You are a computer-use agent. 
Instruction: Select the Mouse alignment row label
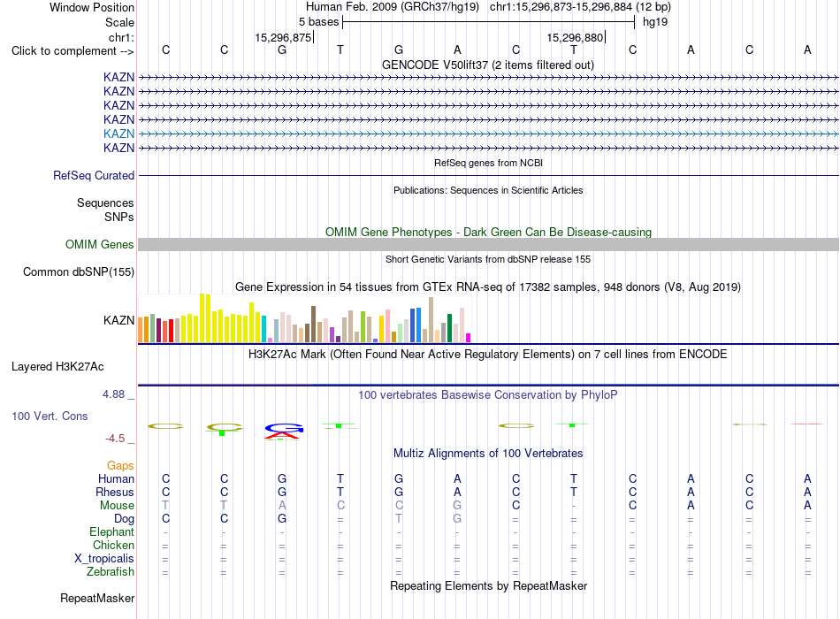[x=117, y=506]
